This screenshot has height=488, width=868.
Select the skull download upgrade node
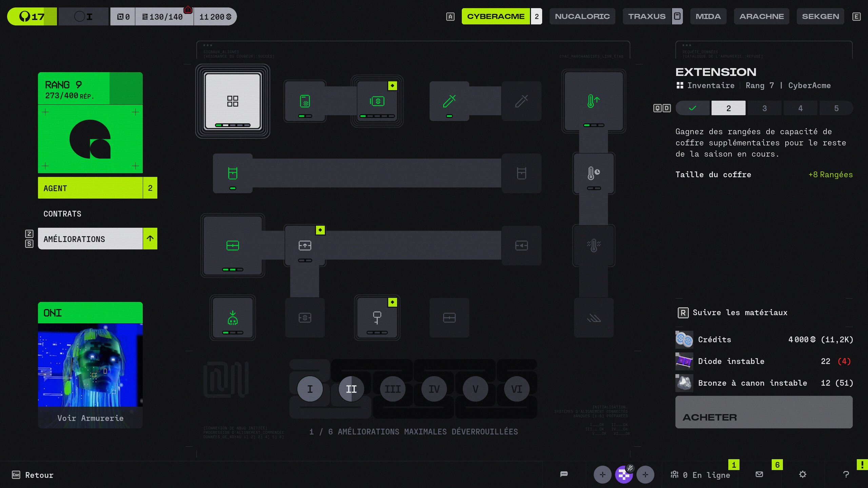click(x=233, y=318)
